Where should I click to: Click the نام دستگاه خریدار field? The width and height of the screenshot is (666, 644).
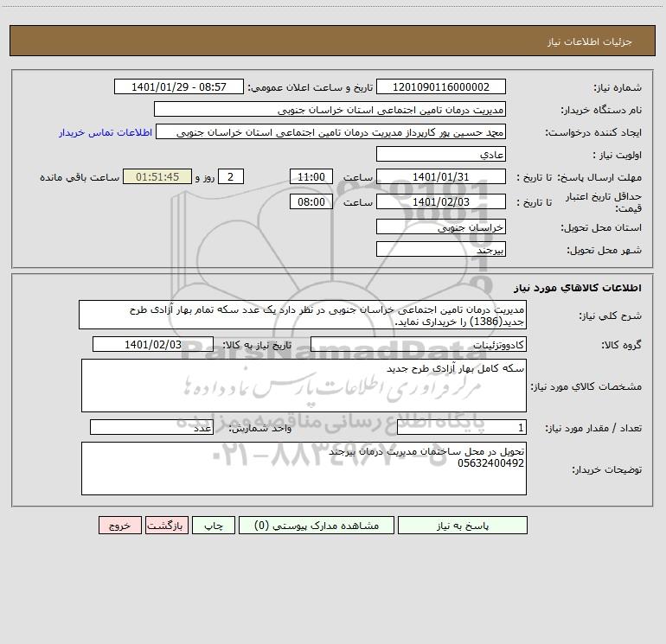click(x=330, y=109)
